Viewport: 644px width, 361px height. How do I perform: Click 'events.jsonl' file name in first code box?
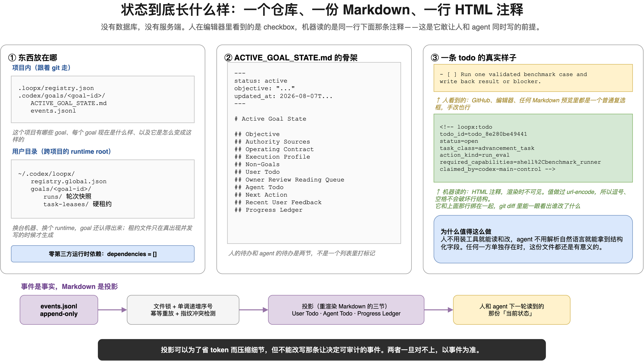pyautogui.click(x=53, y=111)
